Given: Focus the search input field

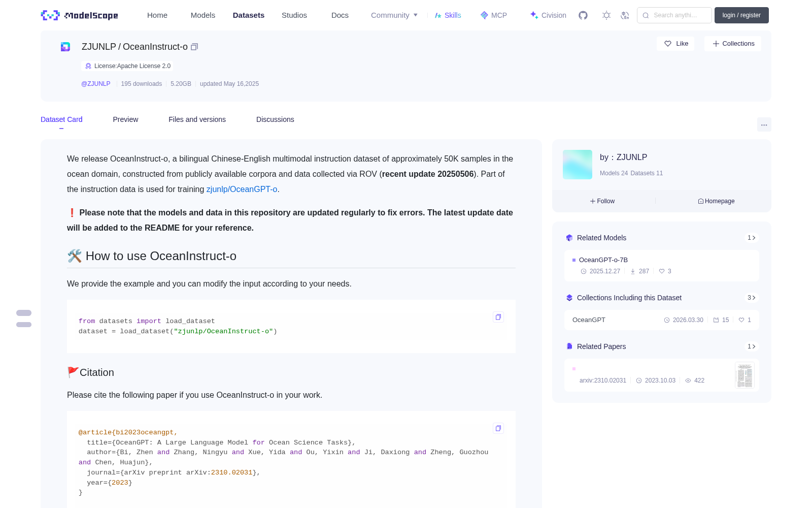Looking at the screenshot, I should pos(674,15).
